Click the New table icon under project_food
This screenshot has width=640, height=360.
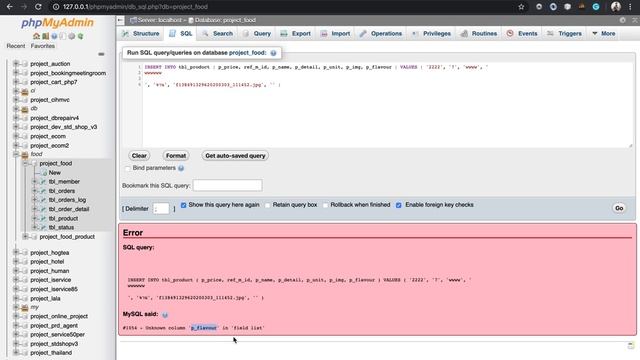[44, 173]
